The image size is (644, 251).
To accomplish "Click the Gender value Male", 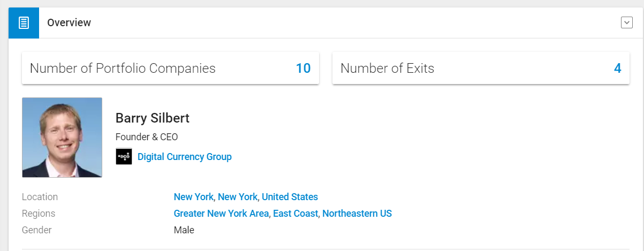I will [x=184, y=230].
